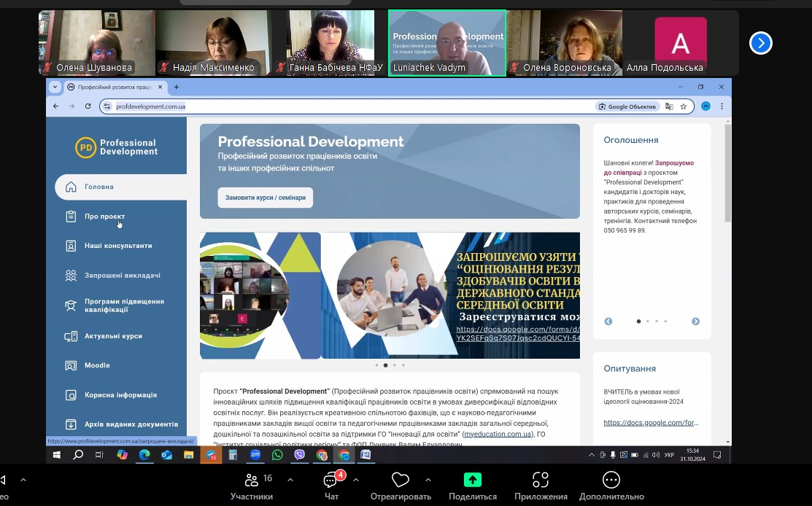Bookmark this page with the star icon

(x=684, y=106)
